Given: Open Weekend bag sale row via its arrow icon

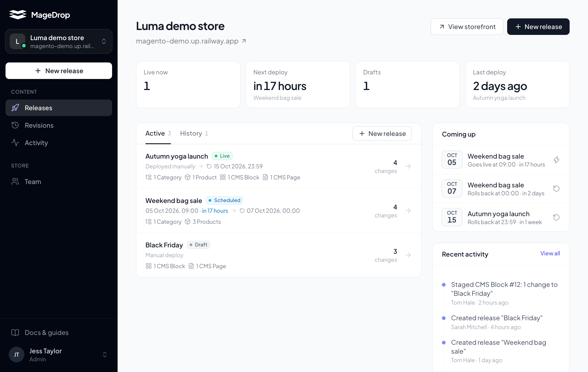Looking at the screenshot, I should point(408,211).
